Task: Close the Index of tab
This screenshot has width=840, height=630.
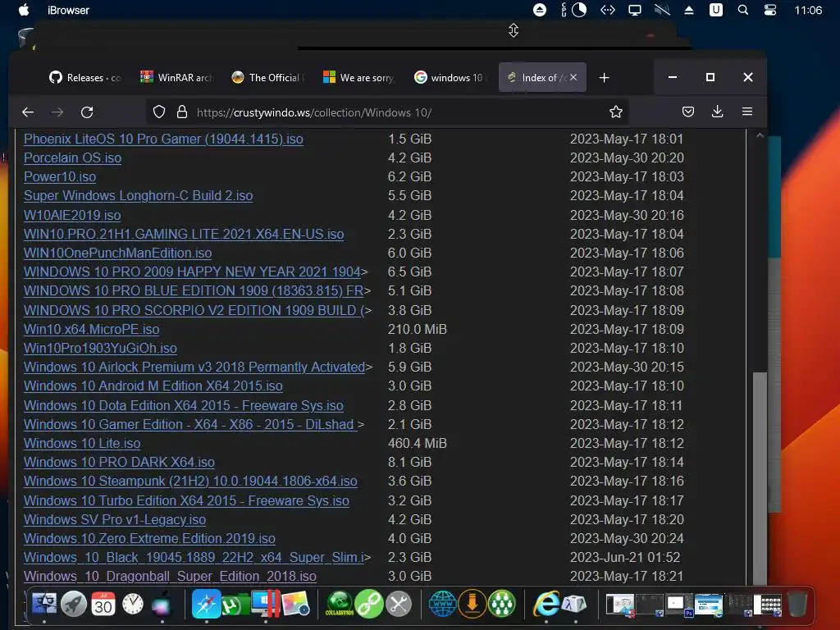Action: click(573, 77)
